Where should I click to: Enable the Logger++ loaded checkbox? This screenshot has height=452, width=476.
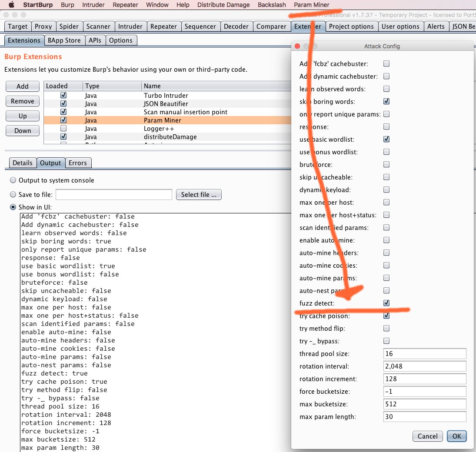[63, 128]
